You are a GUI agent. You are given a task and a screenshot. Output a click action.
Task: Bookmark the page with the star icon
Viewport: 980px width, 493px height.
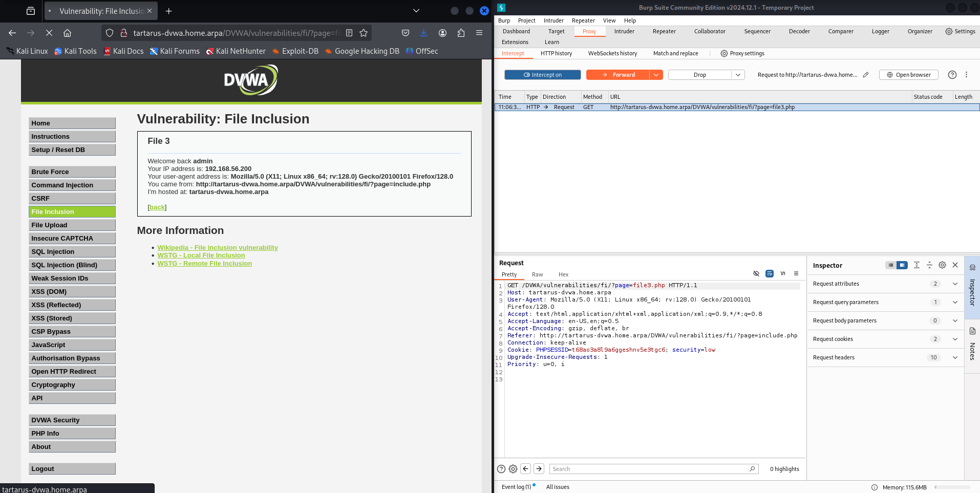(x=364, y=33)
